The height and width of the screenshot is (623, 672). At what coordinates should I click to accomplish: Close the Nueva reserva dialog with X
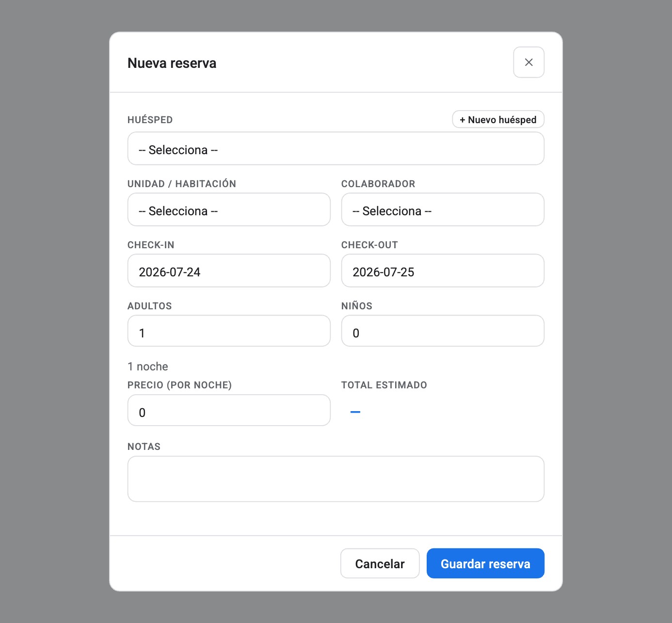(528, 62)
